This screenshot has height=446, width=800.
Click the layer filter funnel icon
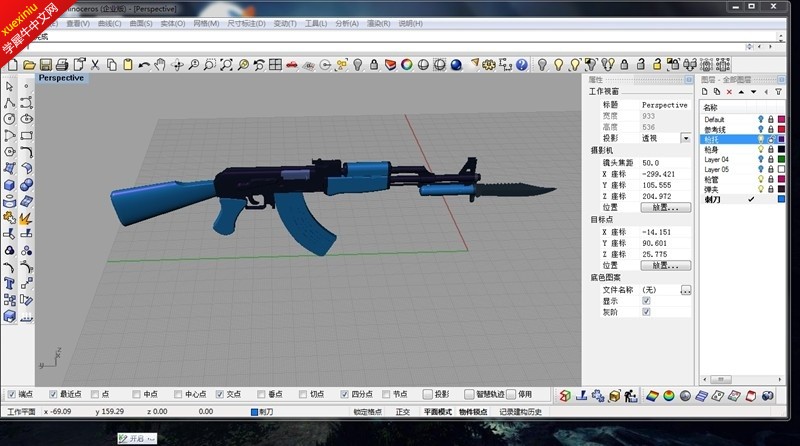point(779,92)
